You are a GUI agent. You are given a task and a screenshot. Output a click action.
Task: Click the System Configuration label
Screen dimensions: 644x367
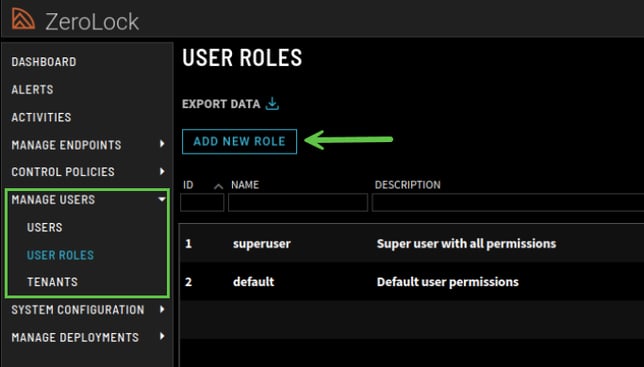(78, 310)
